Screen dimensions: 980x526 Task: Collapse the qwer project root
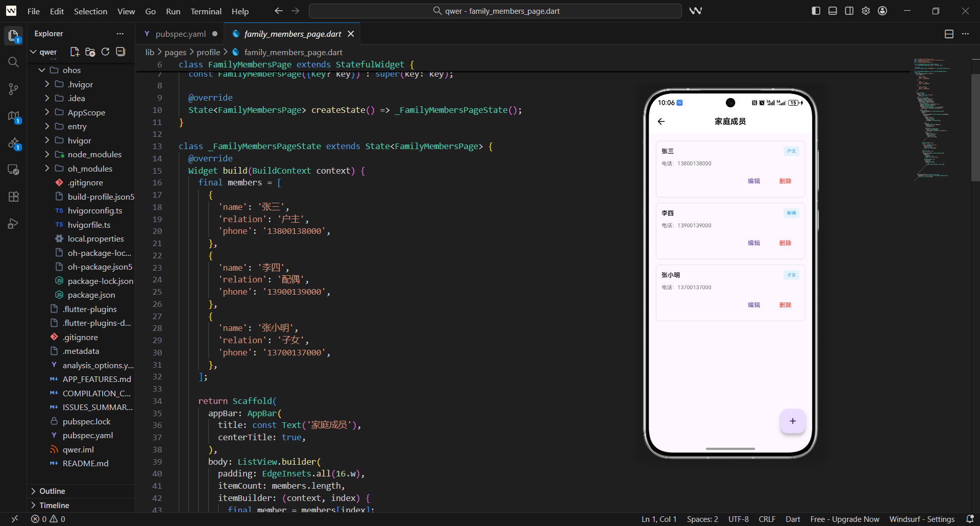[x=34, y=52]
